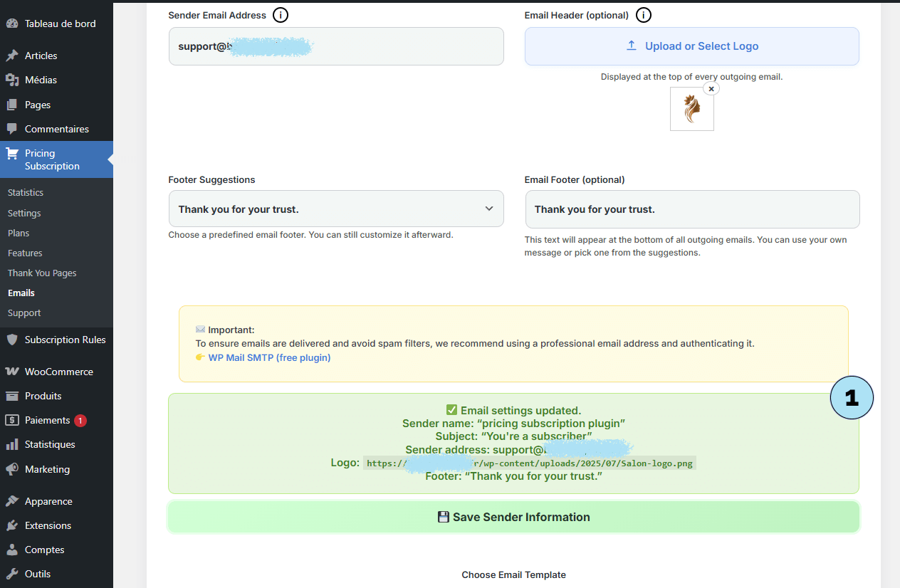Open the Thank You Pages submenu item
Image resolution: width=900 pixels, height=588 pixels.
42,273
